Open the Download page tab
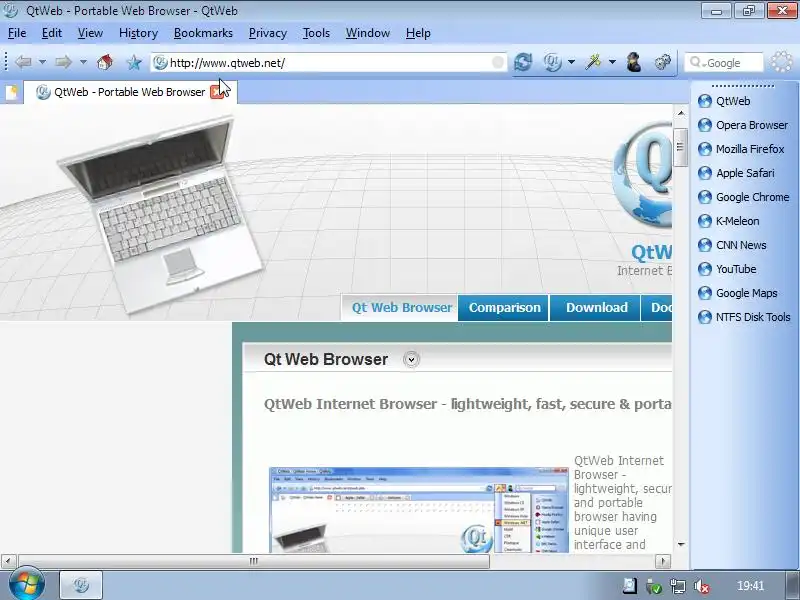Image resolution: width=800 pixels, height=600 pixels. click(x=596, y=308)
